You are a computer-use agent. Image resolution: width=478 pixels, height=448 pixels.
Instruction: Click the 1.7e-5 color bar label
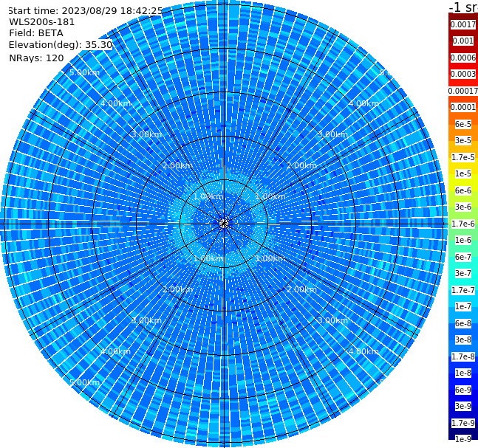click(463, 157)
